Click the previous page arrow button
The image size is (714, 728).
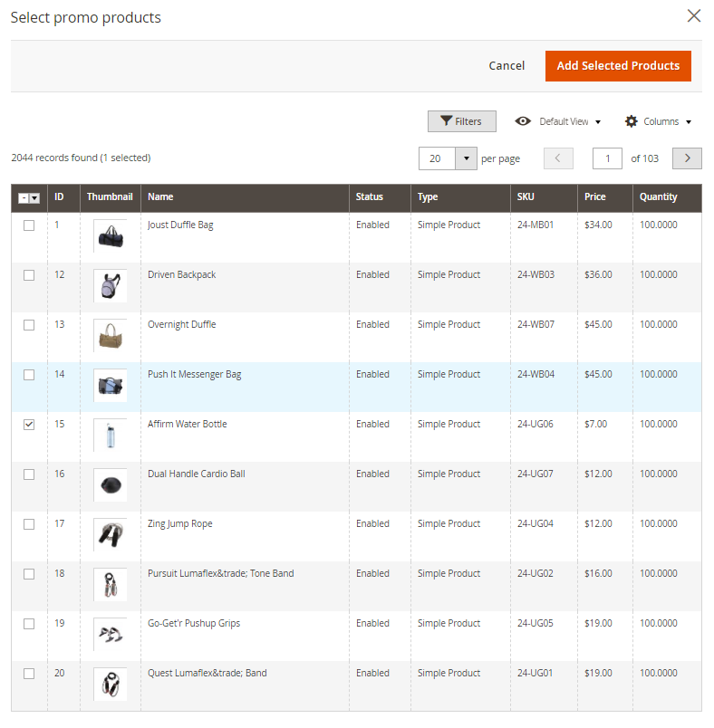tap(558, 158)
